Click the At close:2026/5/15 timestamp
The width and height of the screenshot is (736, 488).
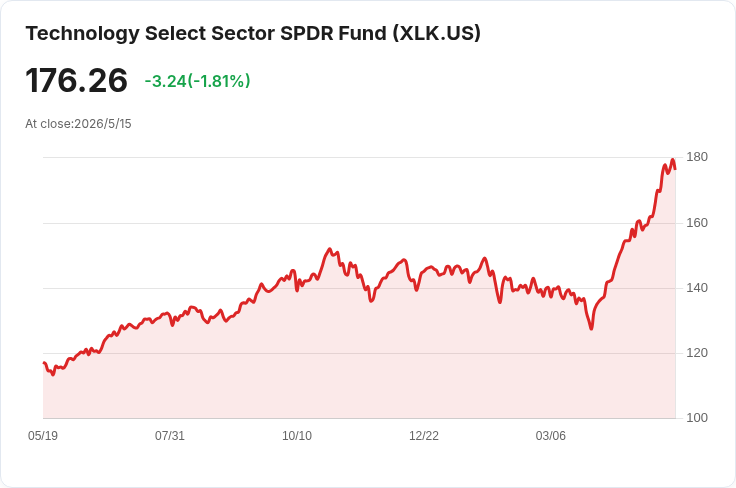click(78, 124)
